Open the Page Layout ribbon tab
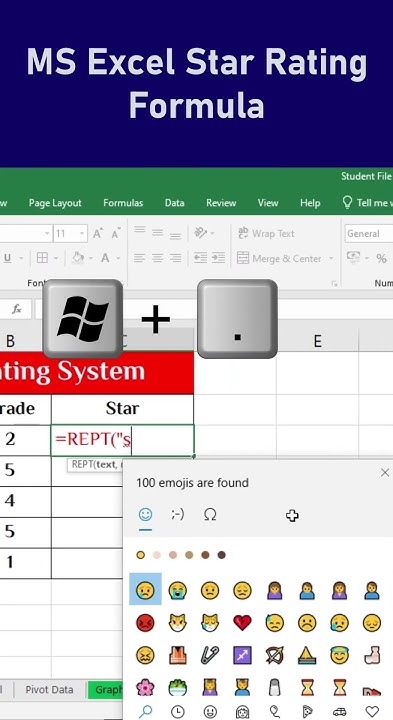393x720 pixels. [x=55, y=203]
